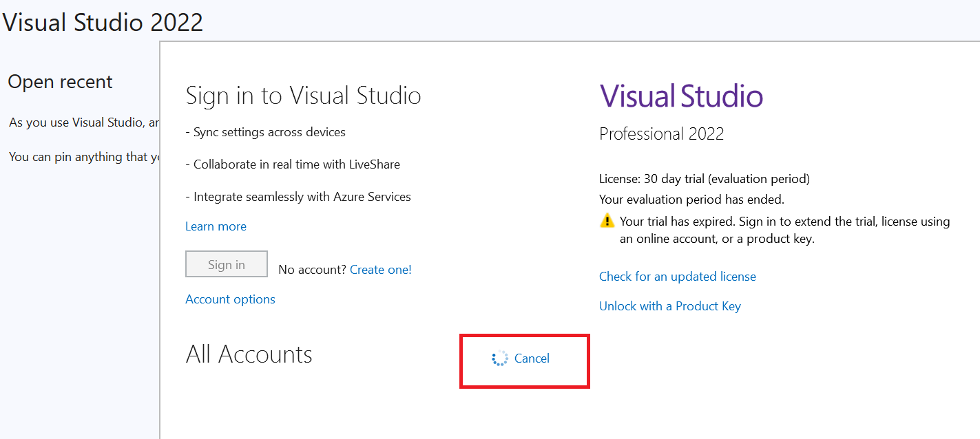Select the Visual Studio purple logo text
Image resolution: width=980 pixels, height=439 pixels.
681,96
